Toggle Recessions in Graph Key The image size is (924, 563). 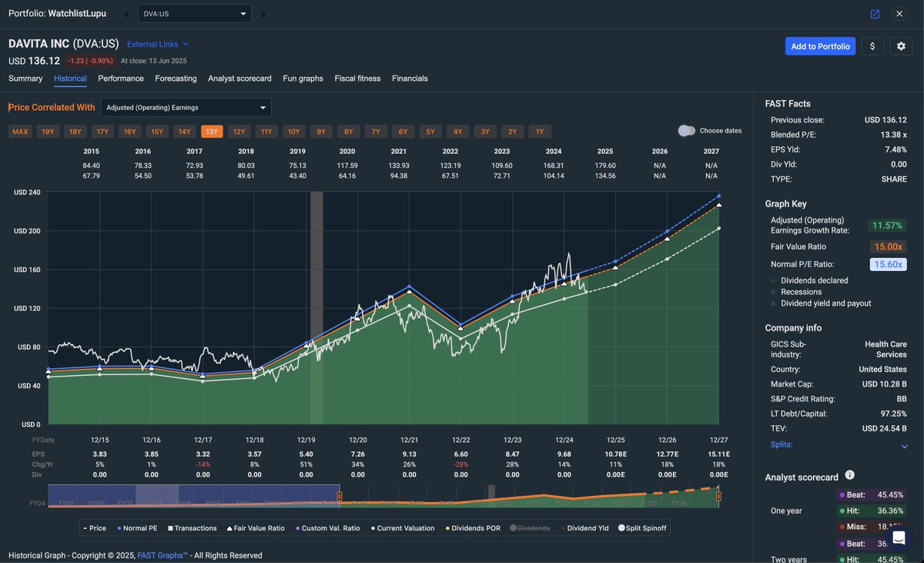(795, 292)
